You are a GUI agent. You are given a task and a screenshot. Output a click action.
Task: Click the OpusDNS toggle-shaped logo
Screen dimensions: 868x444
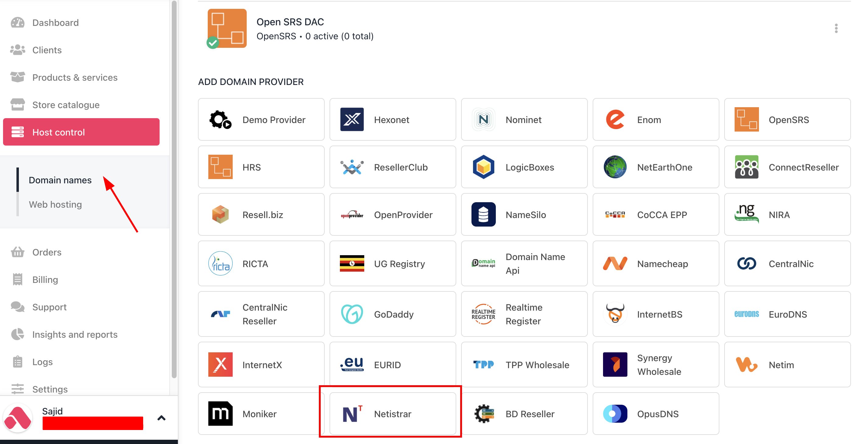pyautogui.click(x=615, y=413)
